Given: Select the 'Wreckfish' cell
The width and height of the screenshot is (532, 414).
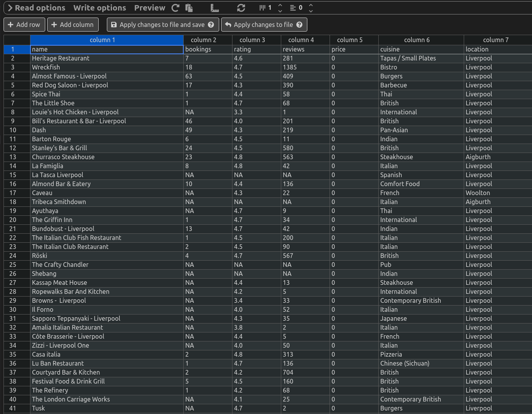Looking at the screenshot, I should [107, 67].
